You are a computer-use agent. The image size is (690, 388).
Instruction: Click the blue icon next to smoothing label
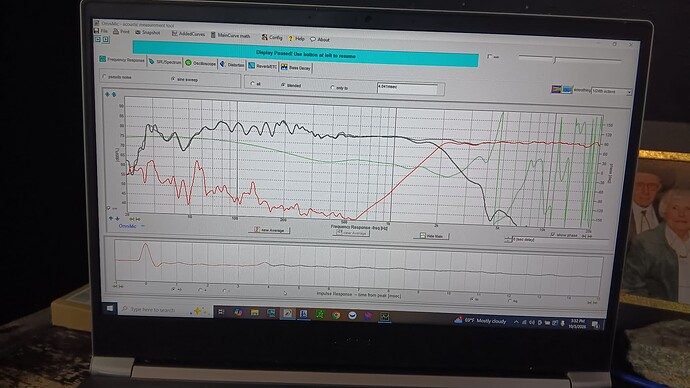pyautogui.click(x=567, y=89)
